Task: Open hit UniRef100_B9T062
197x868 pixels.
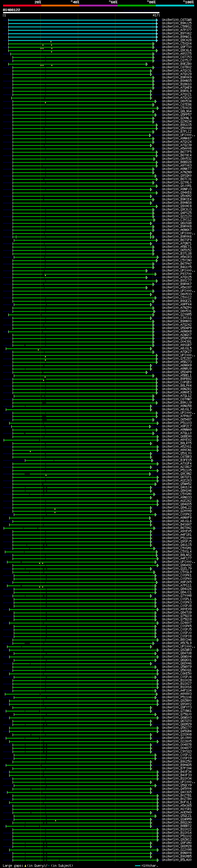Action: [x=177, y=33]
